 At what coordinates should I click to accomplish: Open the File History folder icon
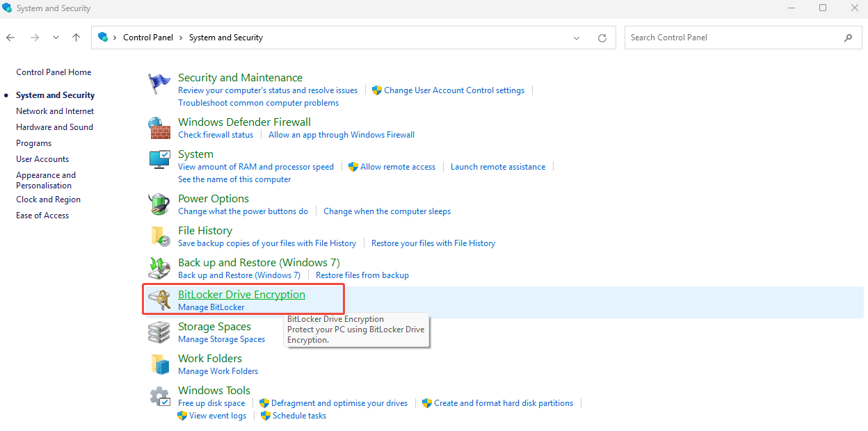click(159, 236)
